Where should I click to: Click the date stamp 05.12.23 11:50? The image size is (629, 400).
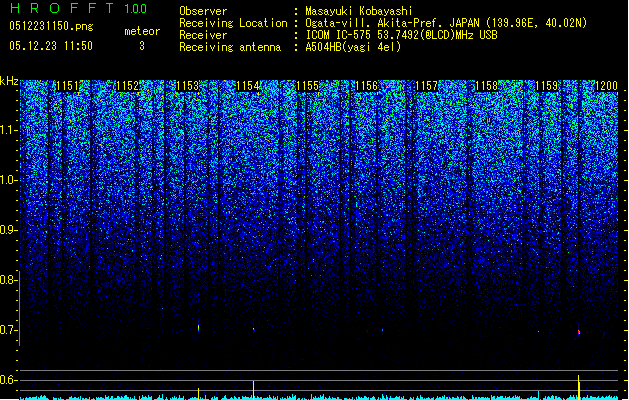(x=51, y=46)
